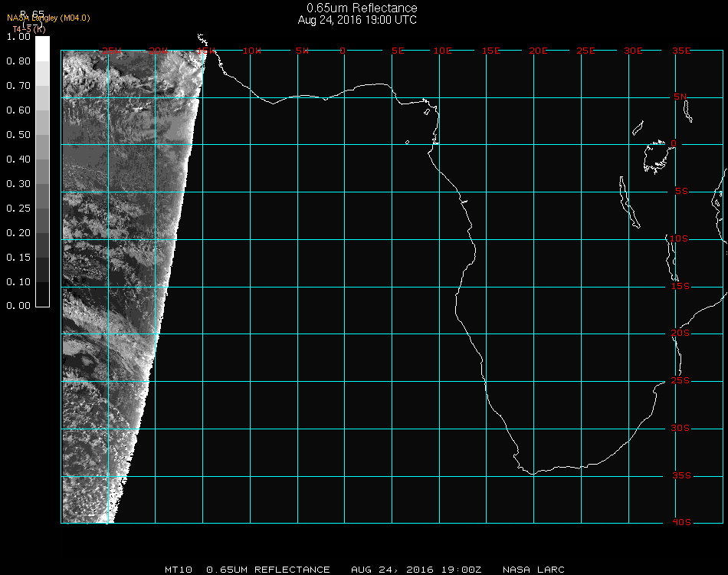Click the "0.65UM REFLECTANCE" footer caption
This screenshot has height=575, width=728.
point(268,570)
